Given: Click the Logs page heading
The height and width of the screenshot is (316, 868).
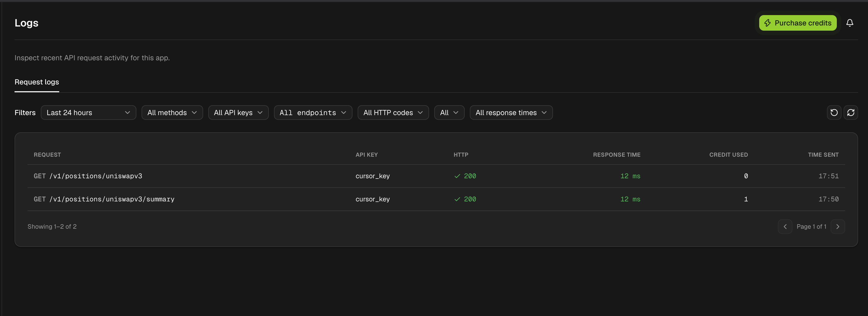Looking at the screenshot, I should click(26, 23).
